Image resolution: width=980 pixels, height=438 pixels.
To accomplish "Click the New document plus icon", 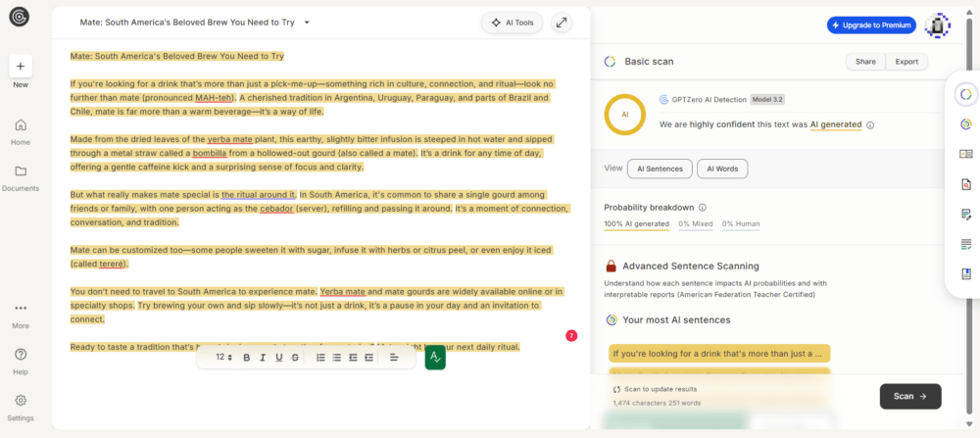I will (21, 66).
